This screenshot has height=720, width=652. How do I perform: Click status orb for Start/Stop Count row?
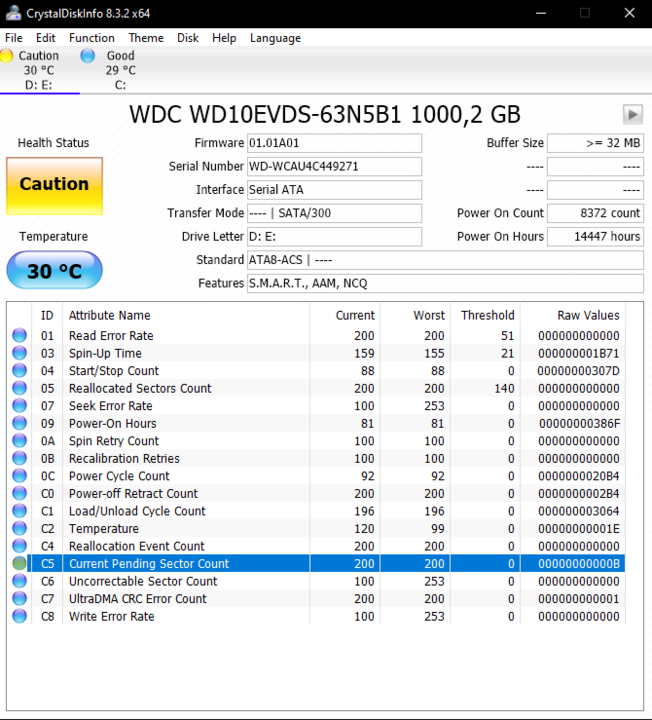(x=19, y=370)
